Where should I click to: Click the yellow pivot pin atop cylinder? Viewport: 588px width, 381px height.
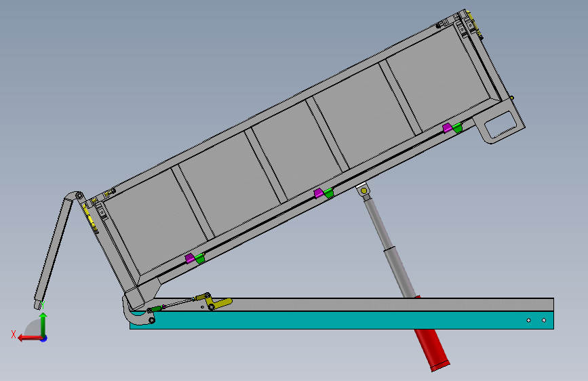(364, 191)
